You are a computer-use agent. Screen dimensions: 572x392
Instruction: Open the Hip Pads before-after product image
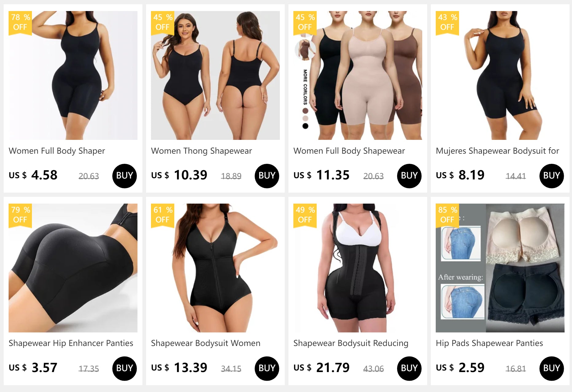coord(500,268)
